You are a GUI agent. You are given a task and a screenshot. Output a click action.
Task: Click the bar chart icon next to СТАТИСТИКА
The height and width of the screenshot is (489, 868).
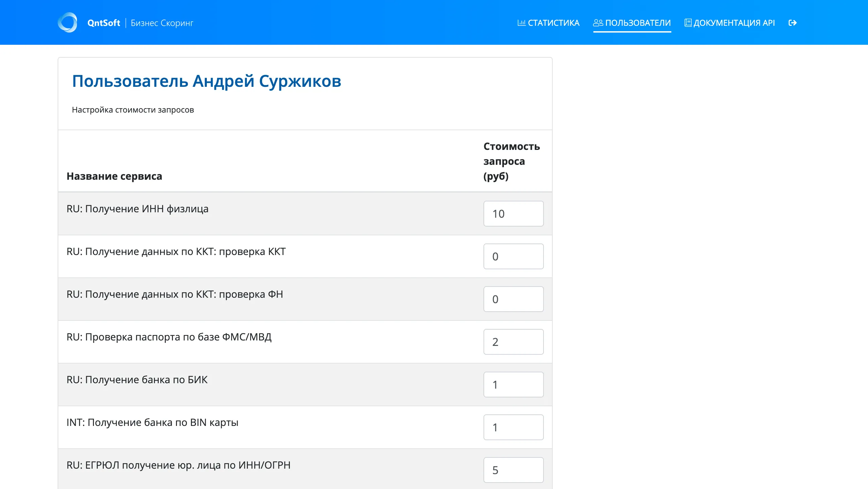[522, 23]
